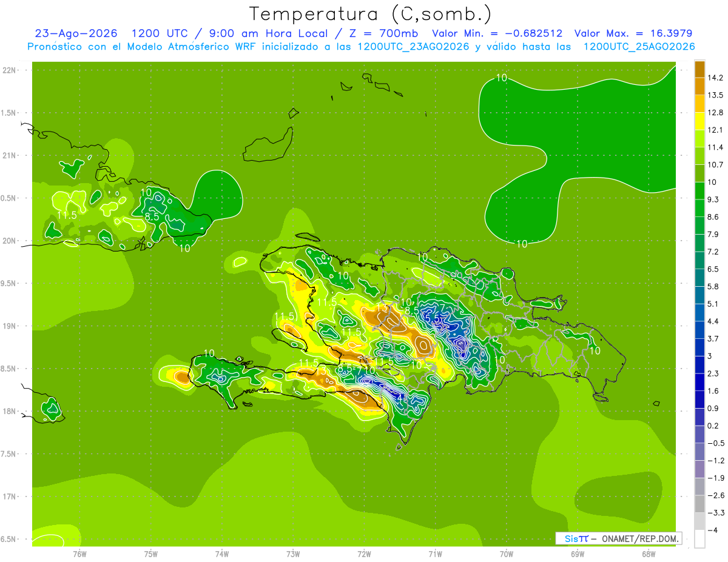Click legend value '14.2'
The height and width of the screenshot is (562, 728).
[x=715, y=78]
